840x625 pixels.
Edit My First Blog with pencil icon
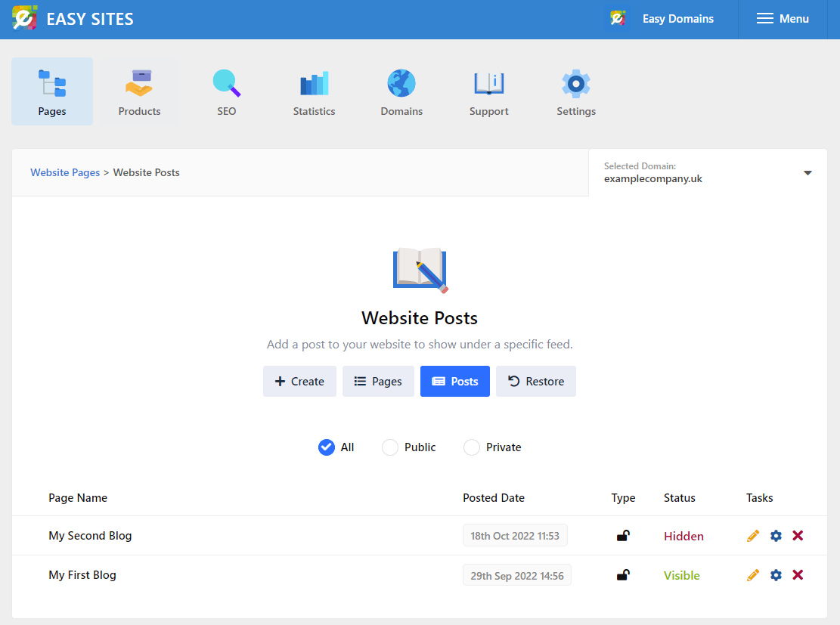(753, 574)
